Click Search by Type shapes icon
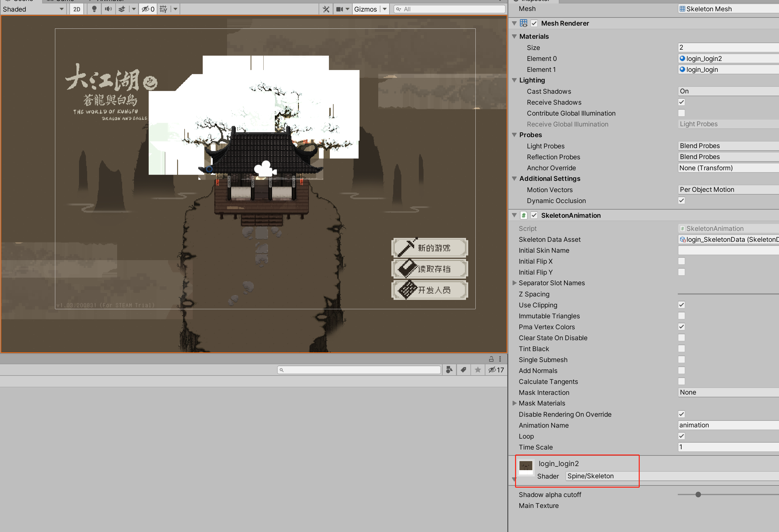This screenshot has height=532, width=779. pos(449,370)
